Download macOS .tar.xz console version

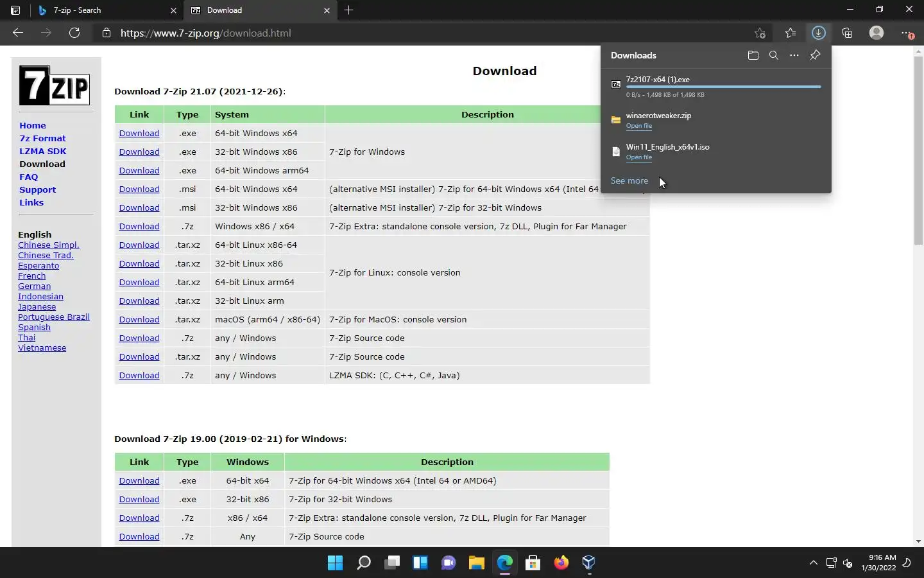pyautogui.click(x=139, y=320)
